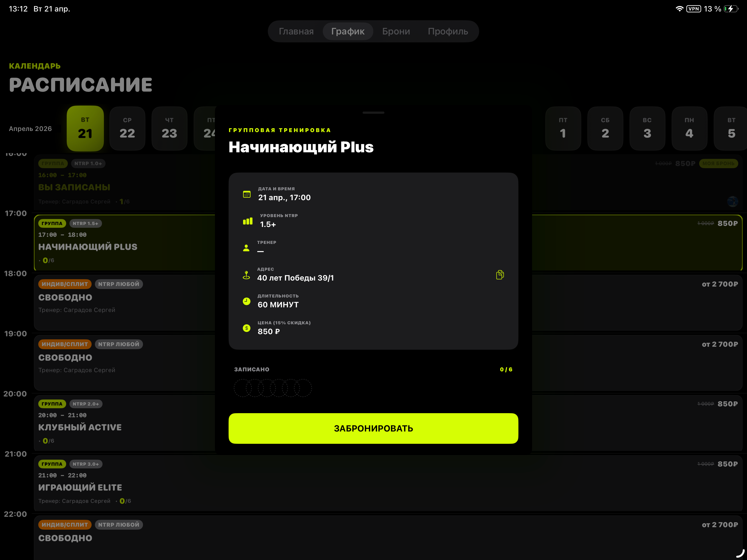The image size is (747, 560).
Task: Tap the 850₽ price on ИГРАЮЩИЙ ELITE card
Action: point(727,464)
